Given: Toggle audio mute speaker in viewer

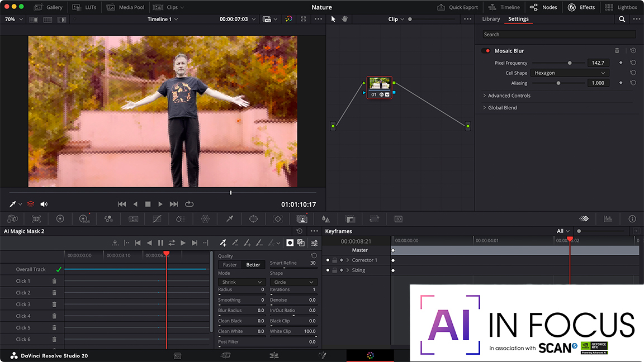Looking at the screenshot, I should [x=44, y=204].
